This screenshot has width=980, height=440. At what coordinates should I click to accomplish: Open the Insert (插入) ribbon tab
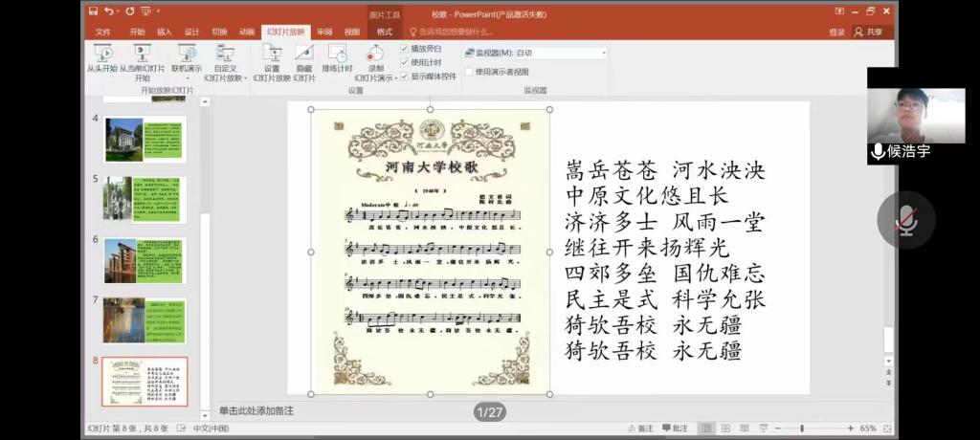pyautogui.click(x=165, y=32)
